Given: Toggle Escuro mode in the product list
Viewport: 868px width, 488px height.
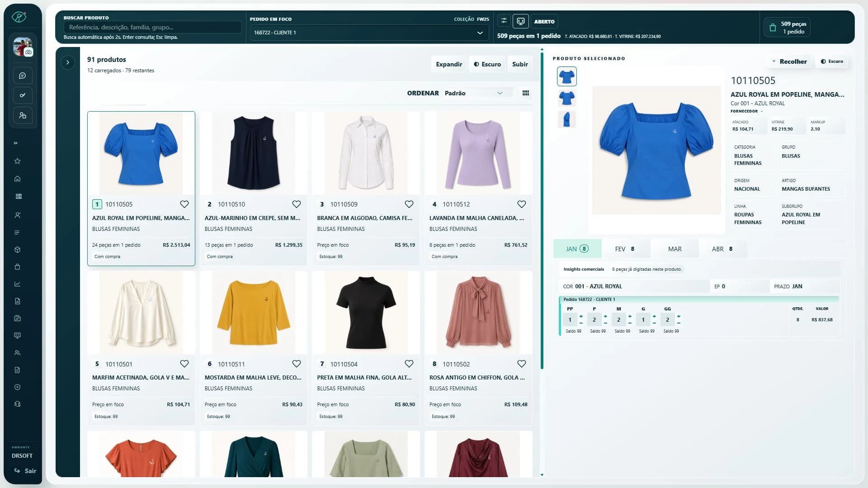Looking at the screenshot, I should [x=487, y=64].
